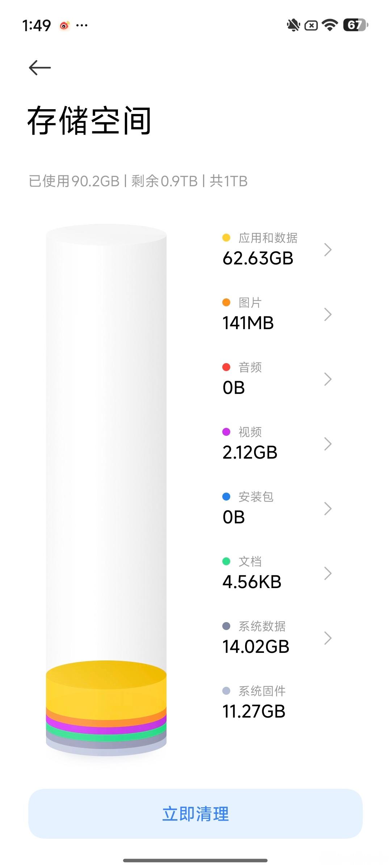Tap the purple dot beside 视频

pos(226,432)
